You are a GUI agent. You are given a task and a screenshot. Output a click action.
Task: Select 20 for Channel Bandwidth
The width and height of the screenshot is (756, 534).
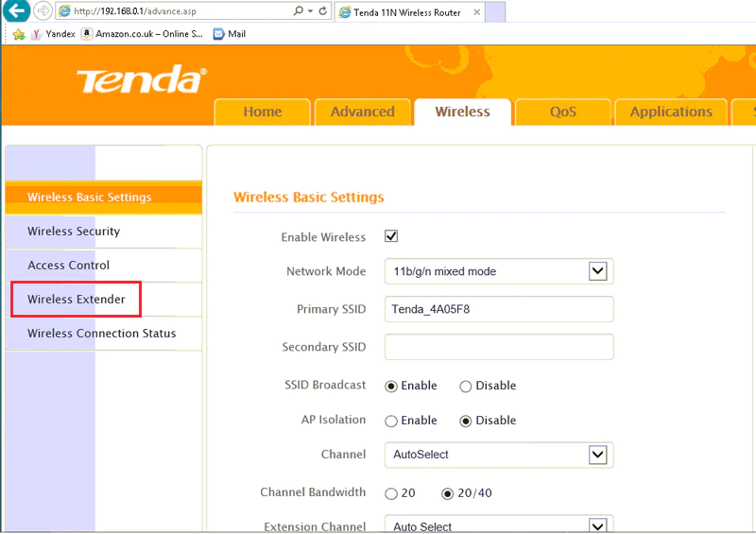pyautogui.click(x=391, y=493)
